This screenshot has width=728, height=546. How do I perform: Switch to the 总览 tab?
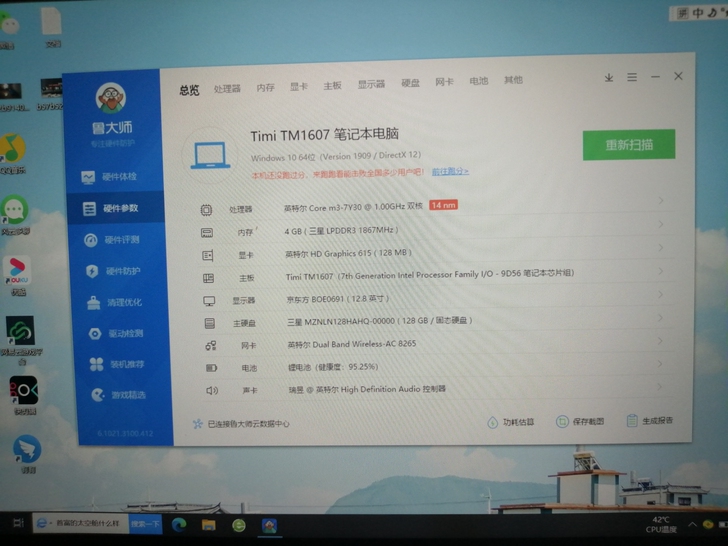189,90
